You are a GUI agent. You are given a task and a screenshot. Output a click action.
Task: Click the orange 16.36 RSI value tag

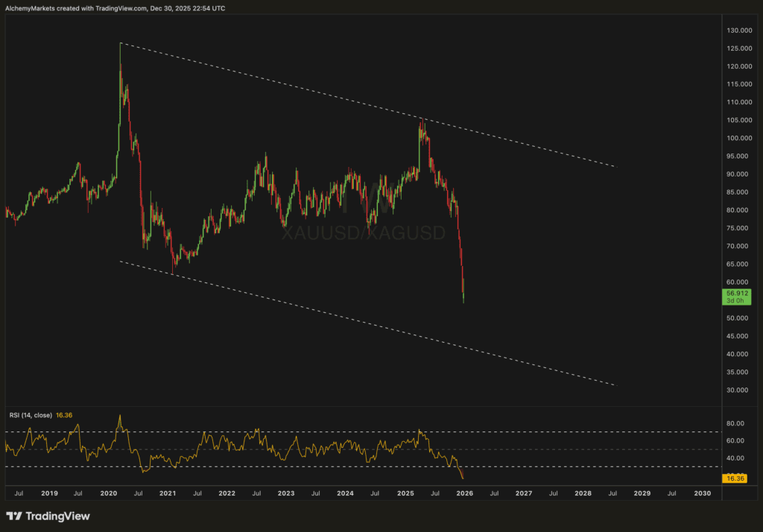pyautogui.click(x=734, y=478)
